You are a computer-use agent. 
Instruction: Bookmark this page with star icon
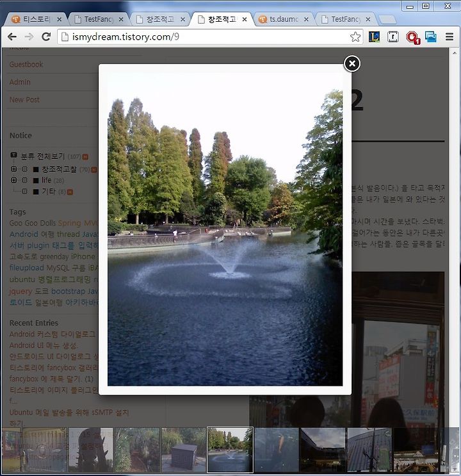point(355,37)
